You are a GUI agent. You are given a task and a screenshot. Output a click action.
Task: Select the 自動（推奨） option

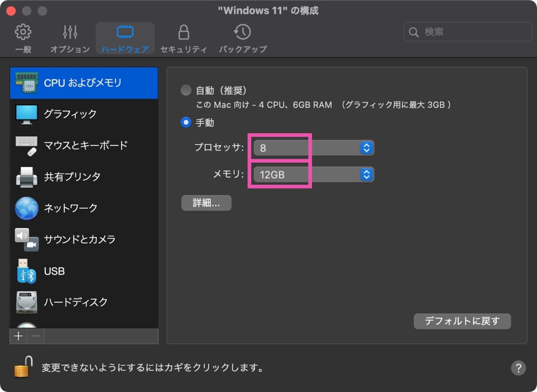pos(186,90)
